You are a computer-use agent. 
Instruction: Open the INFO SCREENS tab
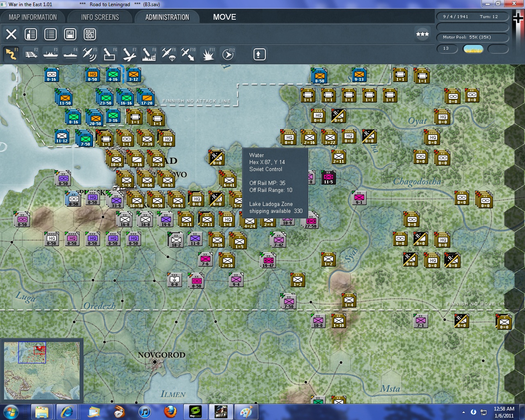click(100, 17)
